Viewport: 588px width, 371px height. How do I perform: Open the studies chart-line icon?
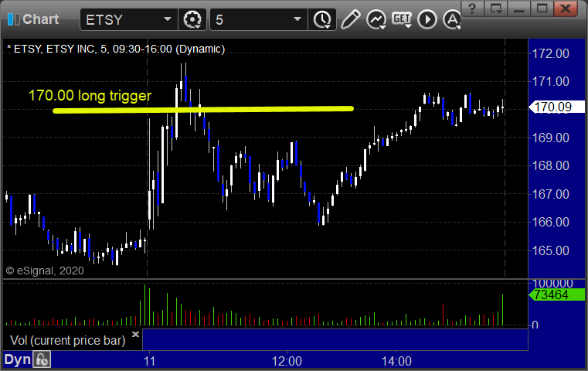(x=376, y=19)
